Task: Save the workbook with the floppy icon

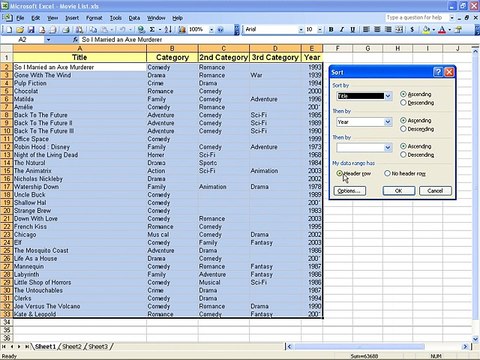Action: (31, 30)
